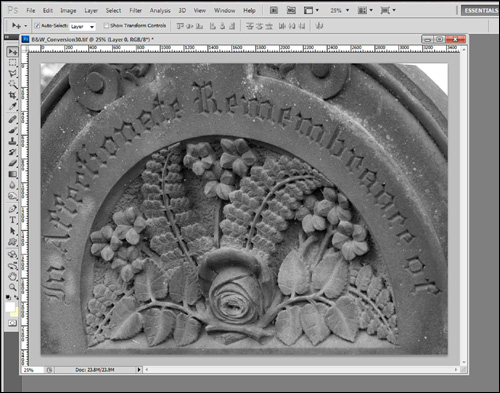Click the status bar zoom percentage field

coord(33,370)
